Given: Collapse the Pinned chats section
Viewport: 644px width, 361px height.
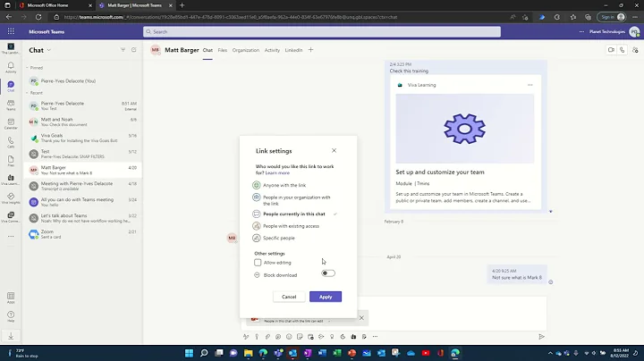Looking at the screenshot, I should click(x=27, y=68).
